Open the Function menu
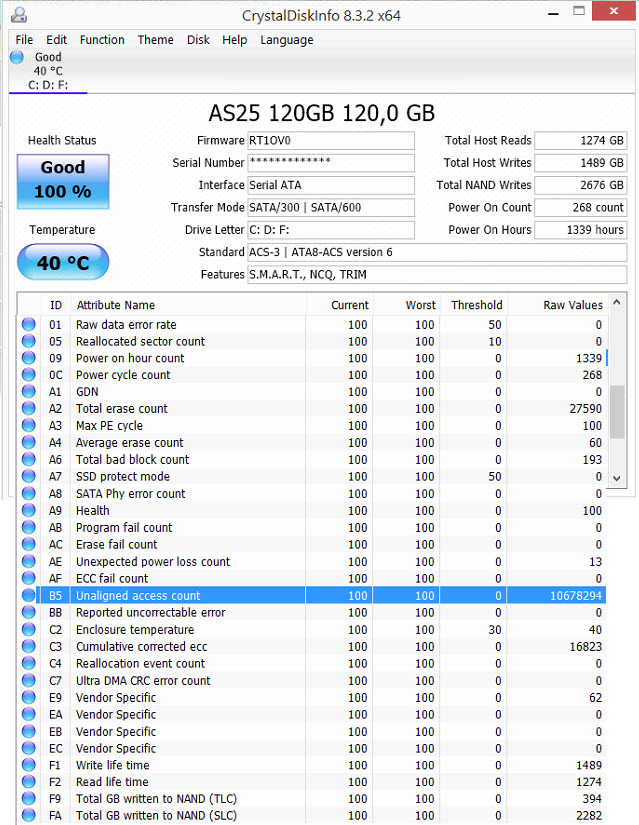This screenshot has width=639, height=825. [x=102, y=40]
